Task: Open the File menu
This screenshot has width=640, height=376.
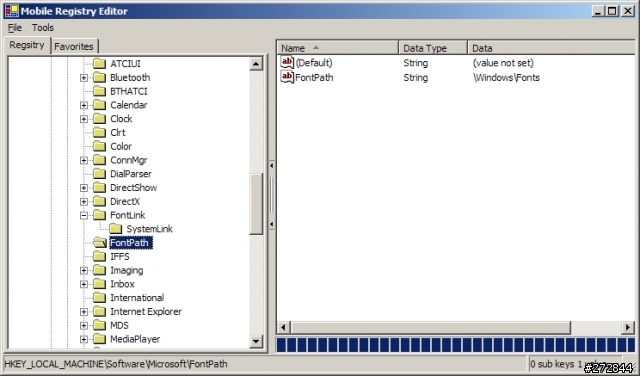Action: coord(15,28)
